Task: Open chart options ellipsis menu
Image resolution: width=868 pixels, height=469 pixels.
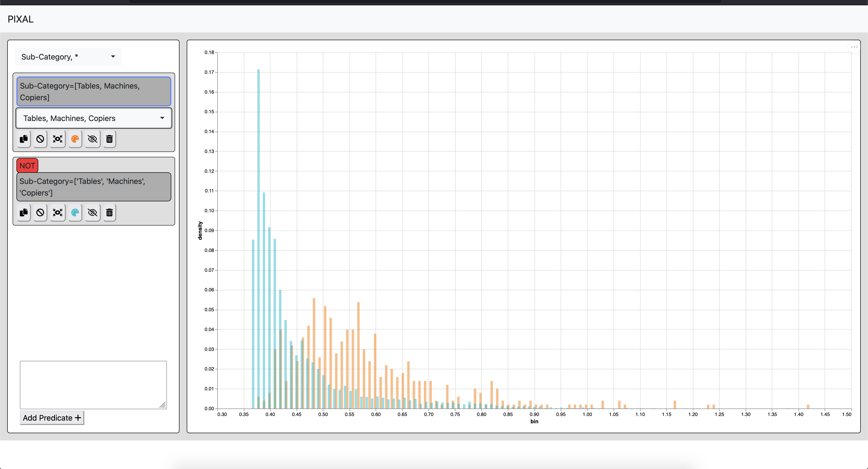Action: click(x=854, y=47)
